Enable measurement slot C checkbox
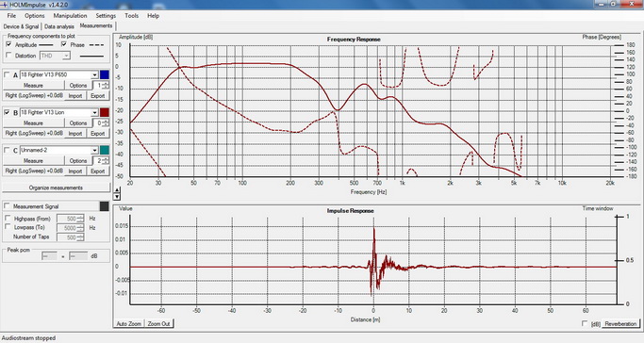This screenshot has width=644, height=343. pos(7,150)
